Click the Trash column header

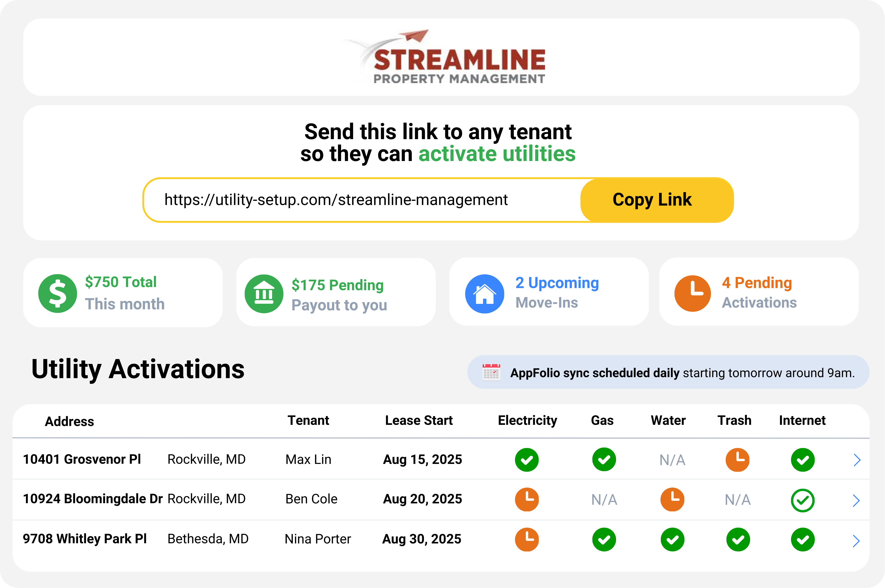click(734, 420)
